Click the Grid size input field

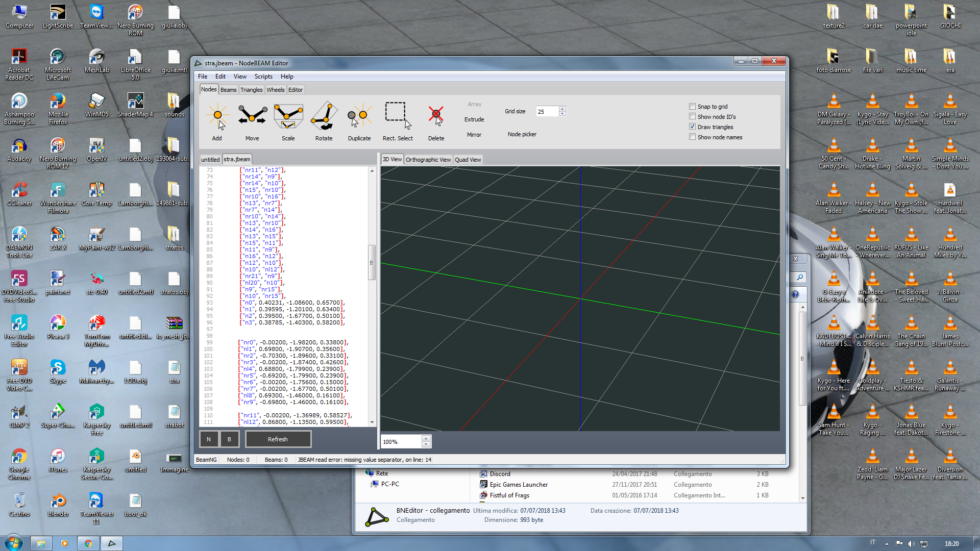pyautogui.click(x=547, y=111)
